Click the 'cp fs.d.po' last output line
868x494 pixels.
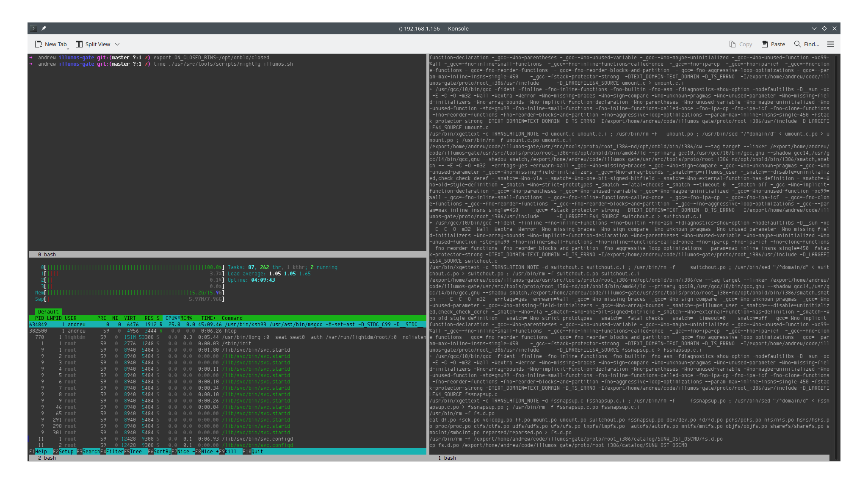click(558, 445)
